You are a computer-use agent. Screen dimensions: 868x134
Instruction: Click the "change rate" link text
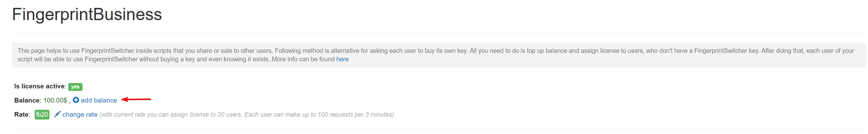(x=80, y=114)
